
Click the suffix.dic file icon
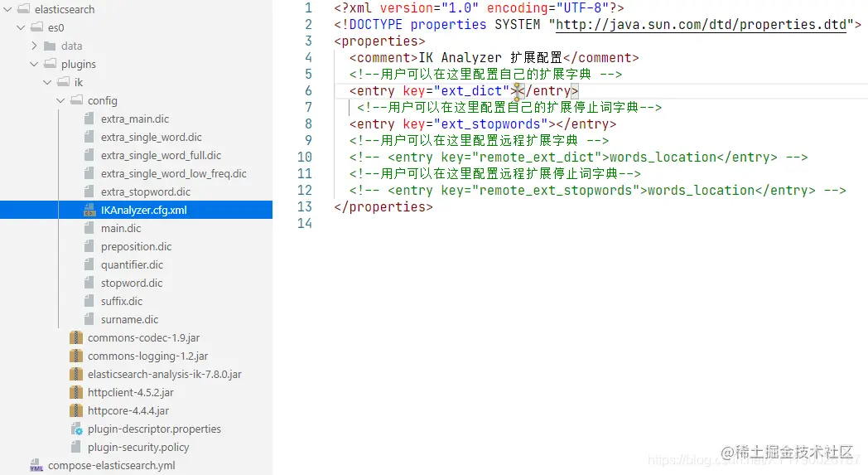click(89, 302)
